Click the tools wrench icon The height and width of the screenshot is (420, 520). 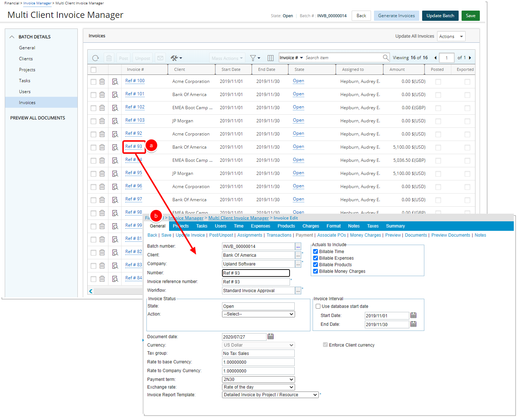175,58
